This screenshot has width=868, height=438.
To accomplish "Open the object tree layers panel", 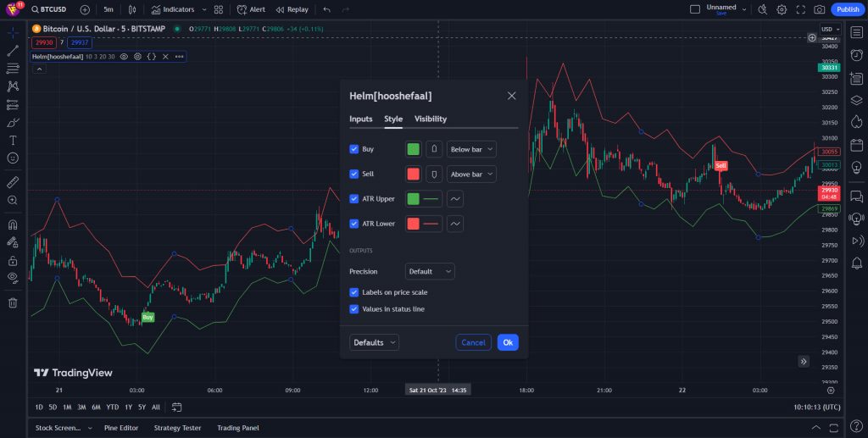I will coord(856,100).
